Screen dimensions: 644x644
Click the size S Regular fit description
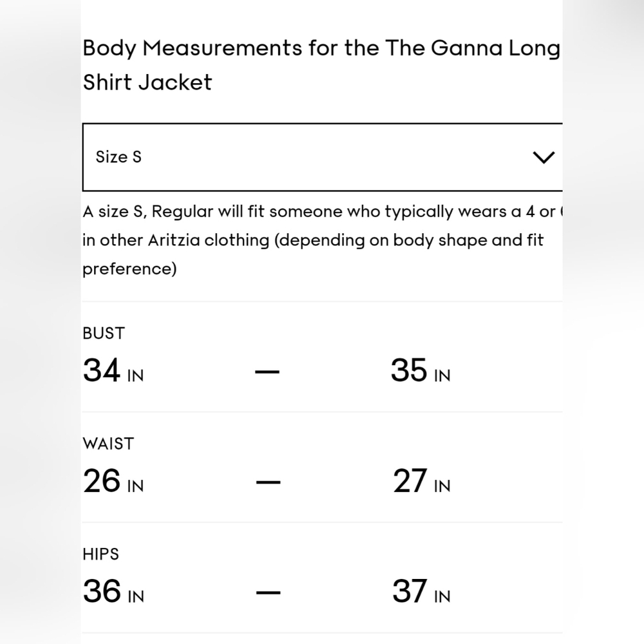click(323, 240)
